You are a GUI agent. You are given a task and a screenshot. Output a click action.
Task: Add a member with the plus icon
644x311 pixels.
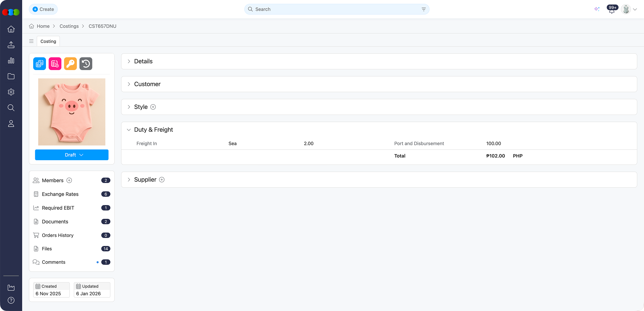click(x=69, y=180)
